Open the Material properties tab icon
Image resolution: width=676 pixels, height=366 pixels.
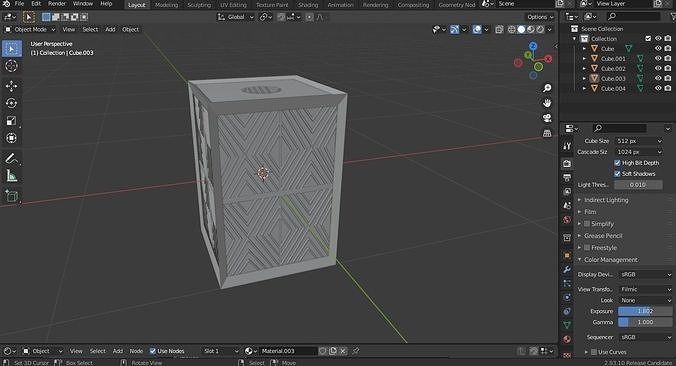[x=567, y=339]
